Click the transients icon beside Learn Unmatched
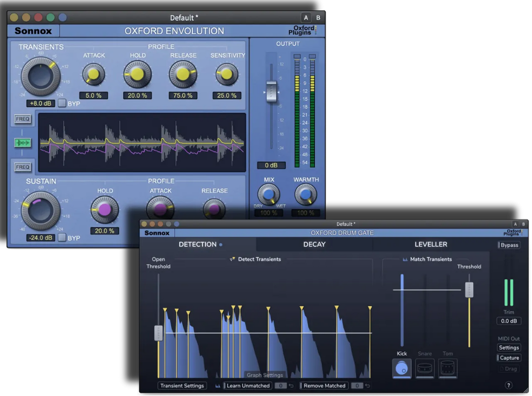This screenshot has width=532, height=396. point(218,386)
